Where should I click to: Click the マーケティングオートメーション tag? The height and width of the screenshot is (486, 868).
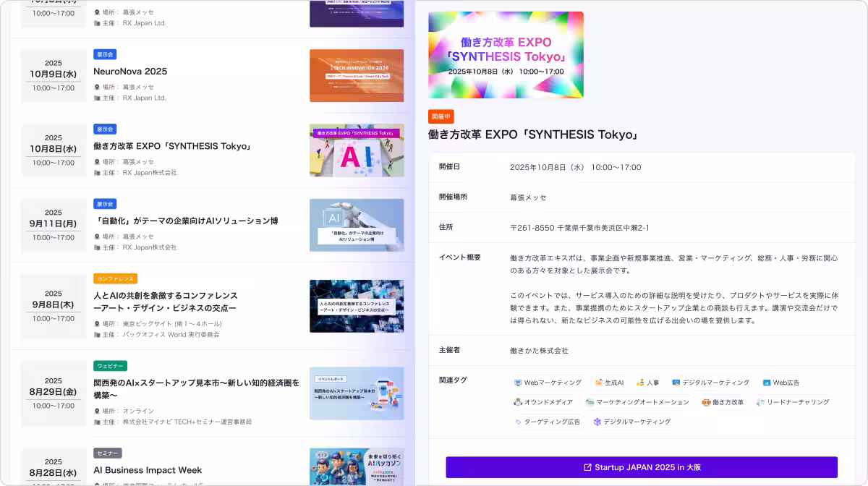click(639, 401)
